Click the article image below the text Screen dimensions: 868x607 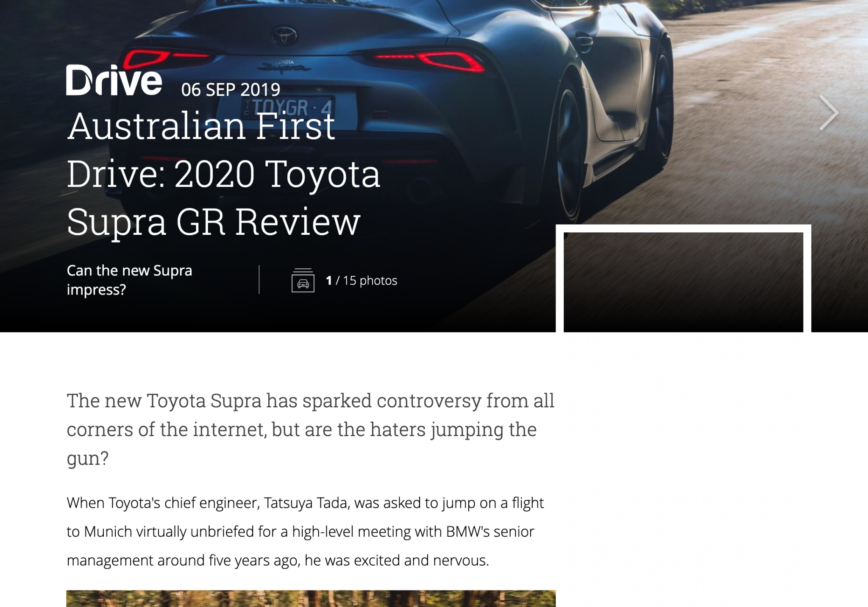311,599
